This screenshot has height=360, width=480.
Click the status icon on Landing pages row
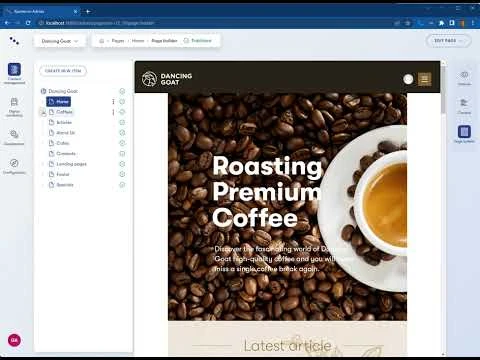pos(122,164)
